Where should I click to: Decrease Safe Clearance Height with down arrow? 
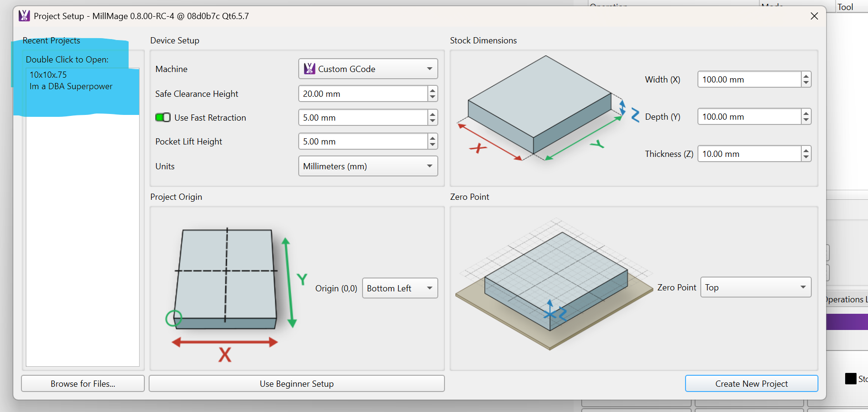tap(433, 97)
